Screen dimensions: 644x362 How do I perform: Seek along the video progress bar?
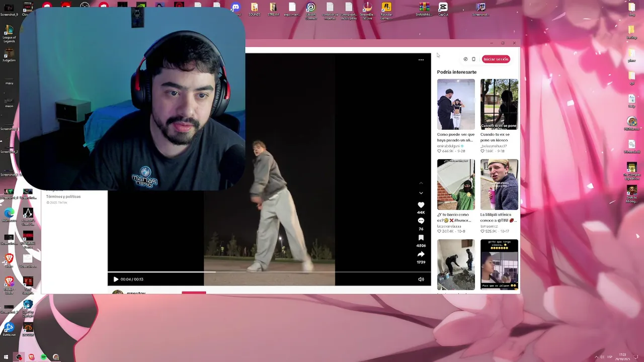tap(269, 272)
